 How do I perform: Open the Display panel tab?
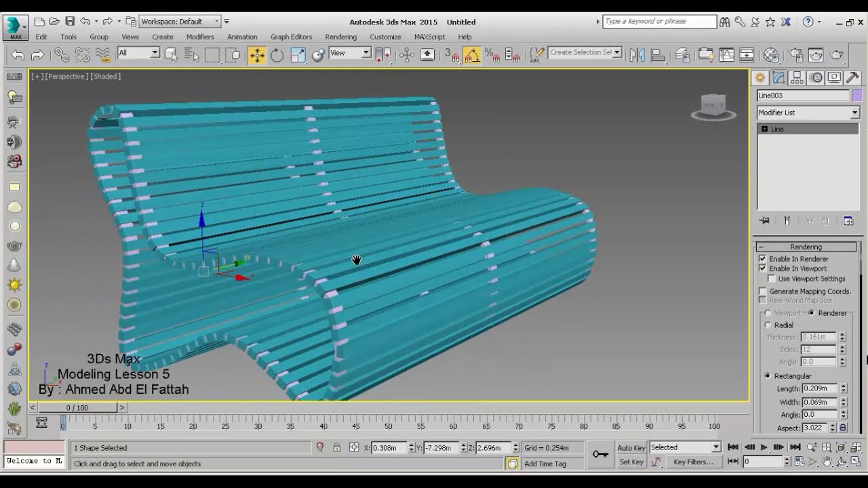[x=834, y=77]
